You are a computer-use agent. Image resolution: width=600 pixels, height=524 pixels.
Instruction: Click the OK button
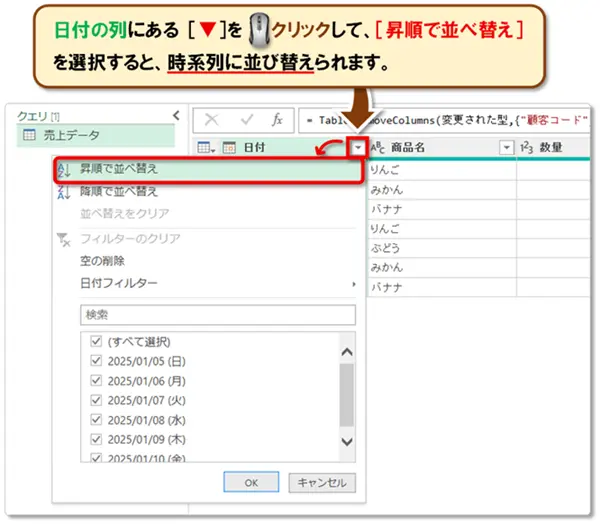251,482
